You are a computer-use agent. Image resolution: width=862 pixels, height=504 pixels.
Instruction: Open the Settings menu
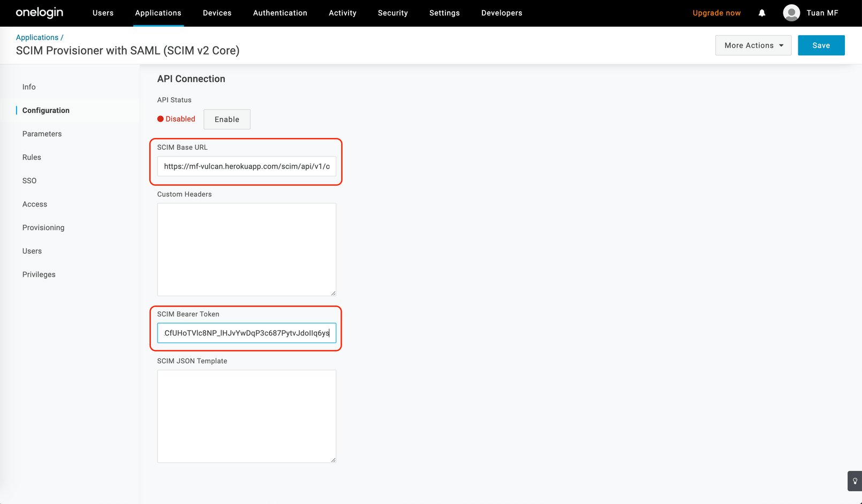tap(444, 13)
